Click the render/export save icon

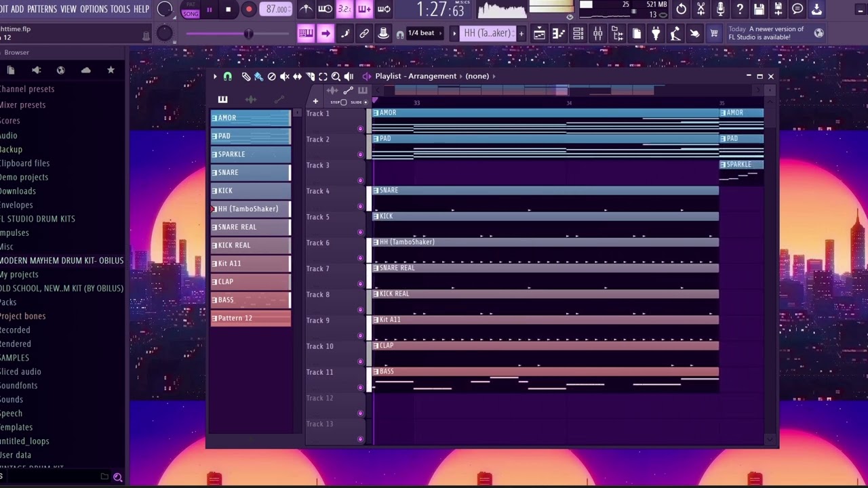click(778, 9)
